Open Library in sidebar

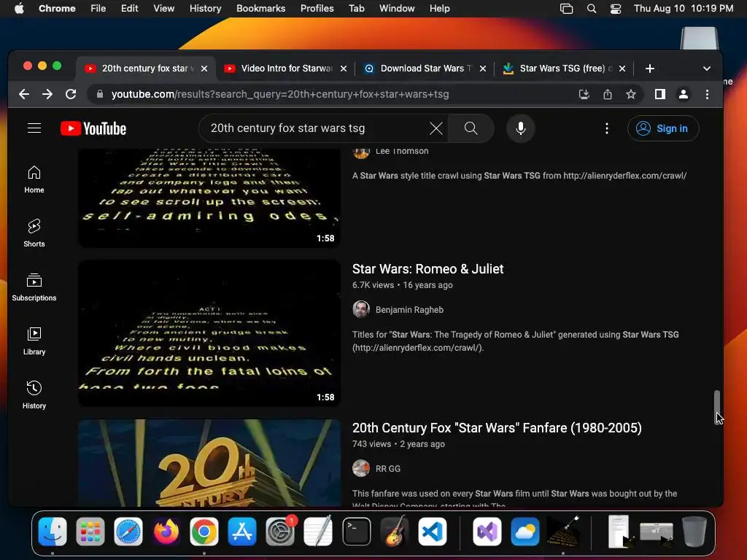point(34,341)
